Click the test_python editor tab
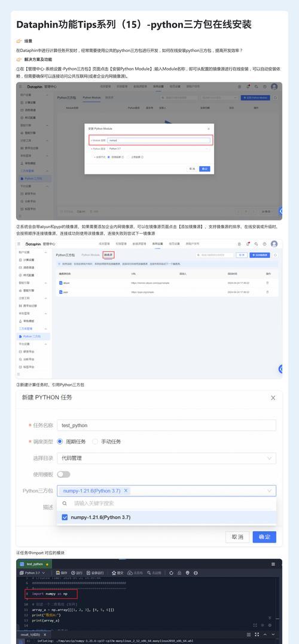The image size is (299, 644). pyautogui.click(x=34, y=565)
